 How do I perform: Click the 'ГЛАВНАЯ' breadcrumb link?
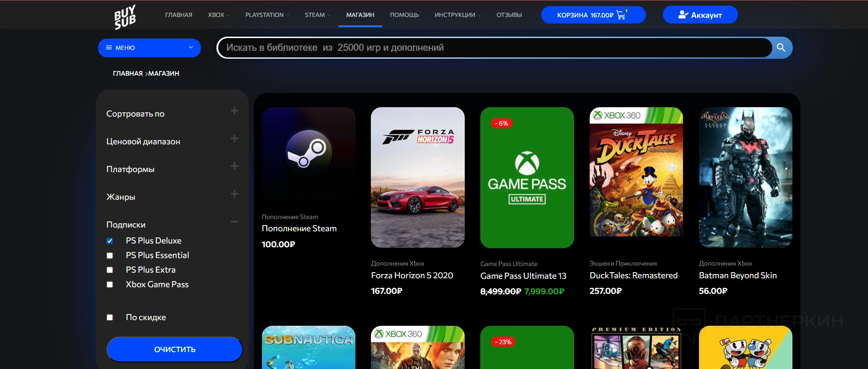tap(128, 73)
